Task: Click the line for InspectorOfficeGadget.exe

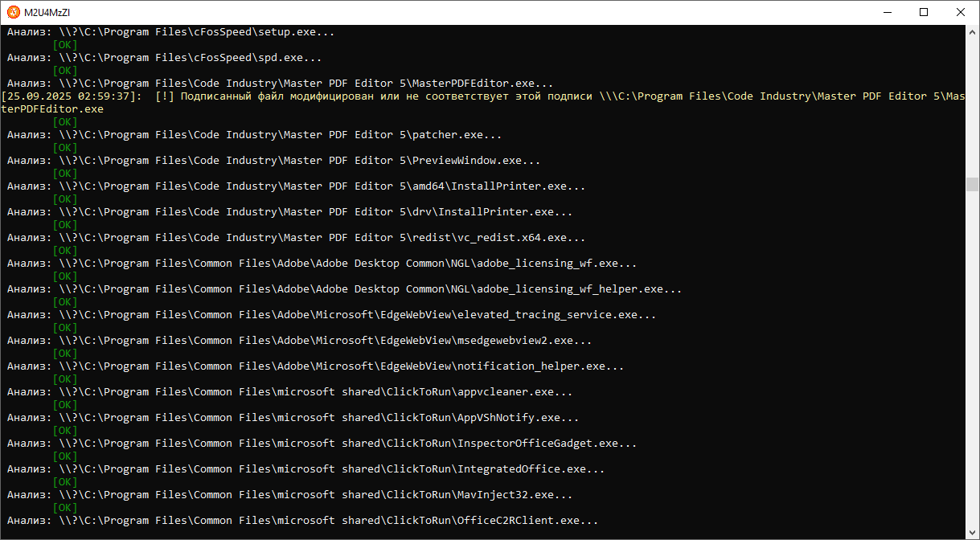Action: 322,444
